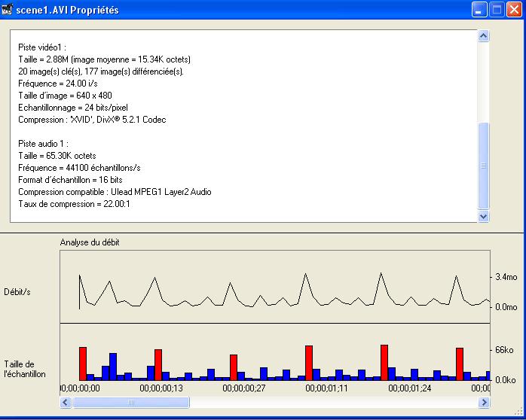Click the 'Taux de compression = 22.00:1' line
This screenshot has width=526, height=420.
pyautogui.click(x=74, y=204)
